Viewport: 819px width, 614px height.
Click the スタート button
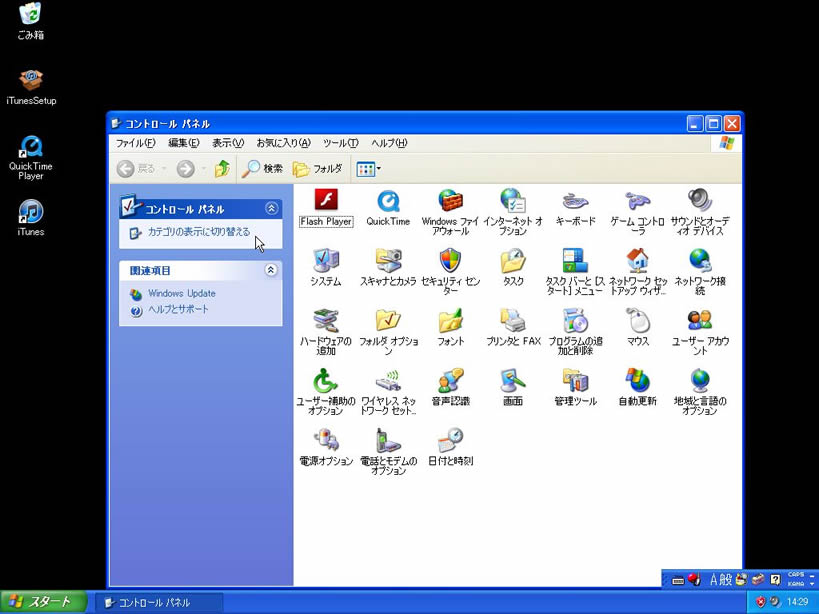click(x=43, y=602)
